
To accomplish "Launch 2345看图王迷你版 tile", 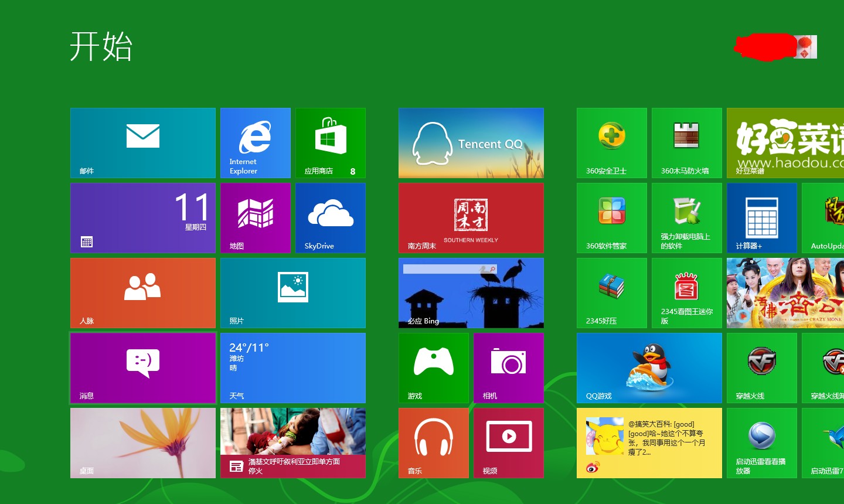I will coord(687,293).
